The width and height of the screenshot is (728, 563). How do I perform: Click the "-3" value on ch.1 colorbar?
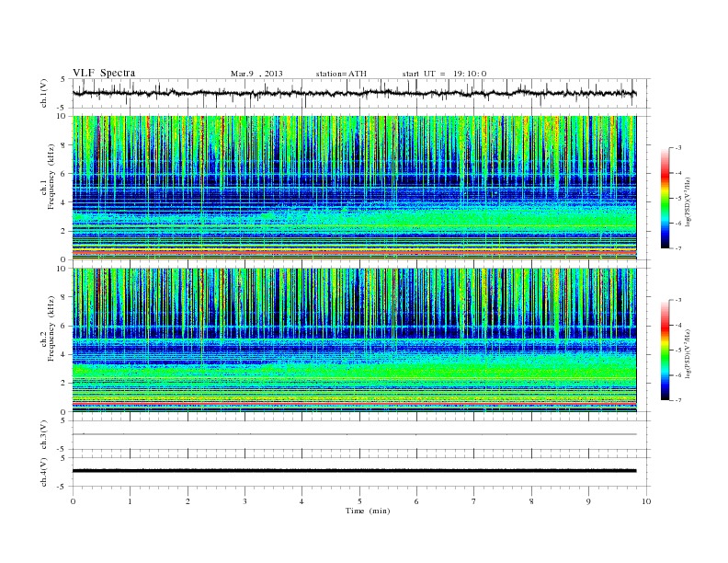[677, 148]
